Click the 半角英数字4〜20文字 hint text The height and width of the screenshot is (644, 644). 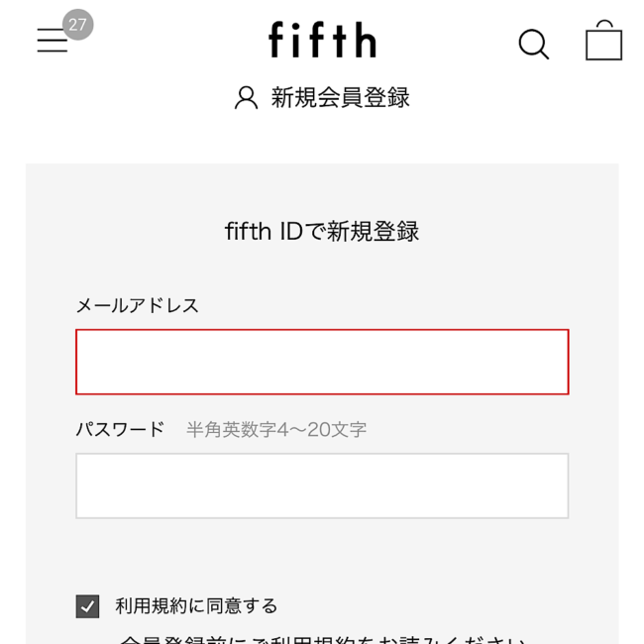(276, 430)
